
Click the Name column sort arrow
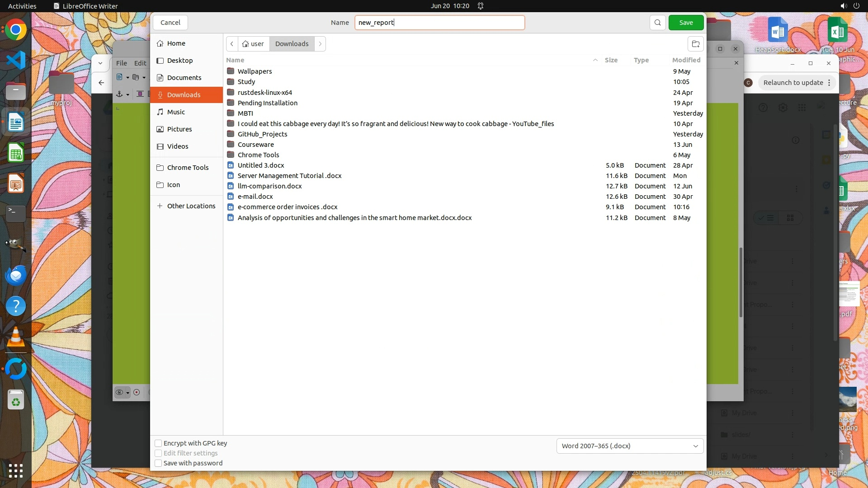click(x=595, y=60)
